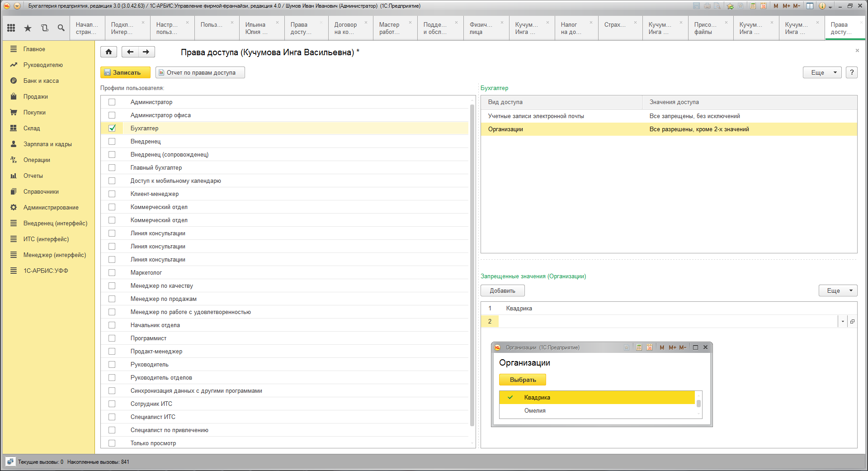
Task: Select Квадрика row in forbidden values
Action: click(669, 308)
